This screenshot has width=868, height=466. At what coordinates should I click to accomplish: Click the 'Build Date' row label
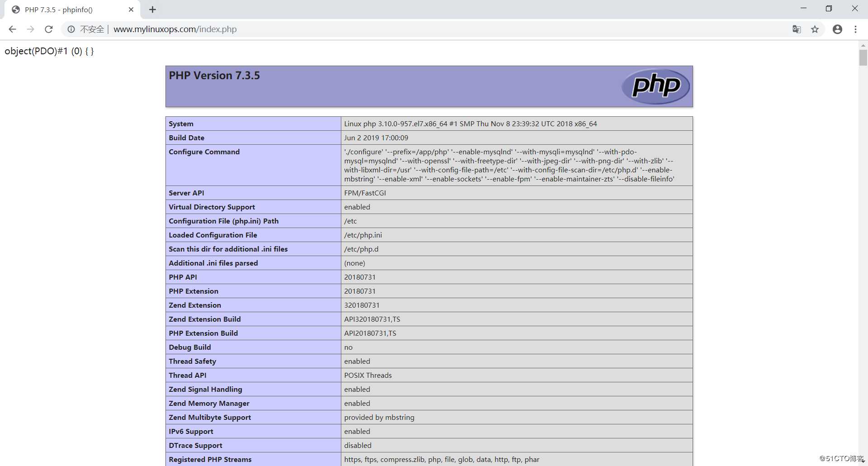pyautogui.click(x=186, y=138)
